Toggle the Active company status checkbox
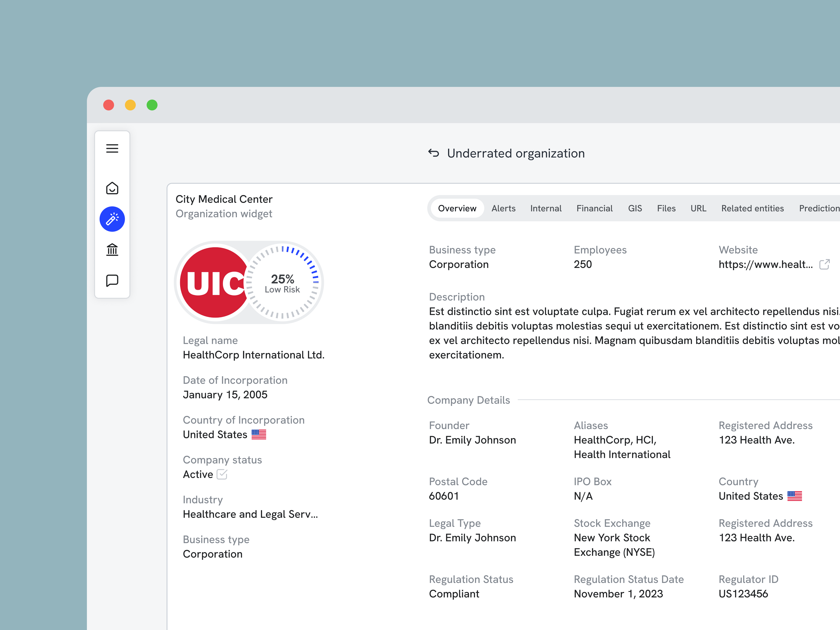 pos(222,474)
